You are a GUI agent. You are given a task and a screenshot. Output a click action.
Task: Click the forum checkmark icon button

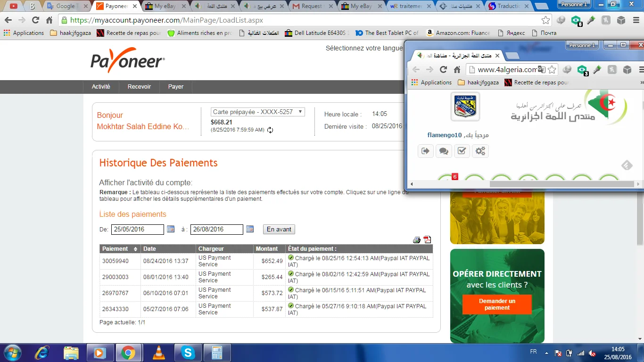click(462, 151)
